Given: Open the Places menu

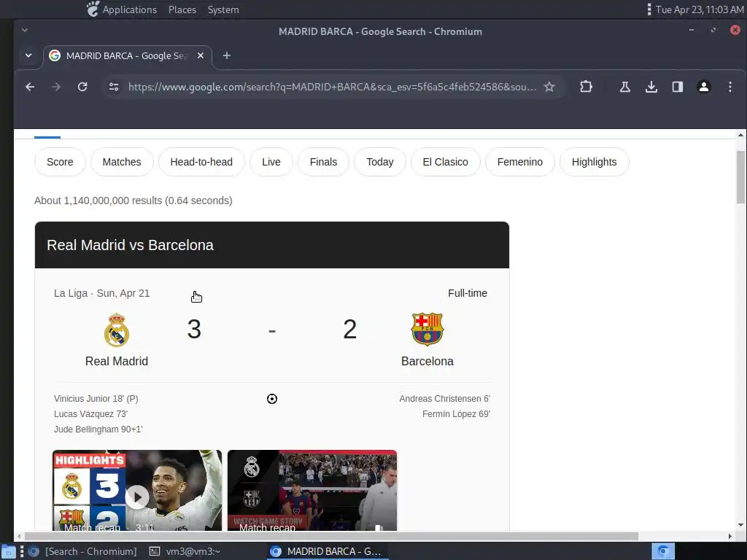Looking at the screenshot, I should (182, 9).
